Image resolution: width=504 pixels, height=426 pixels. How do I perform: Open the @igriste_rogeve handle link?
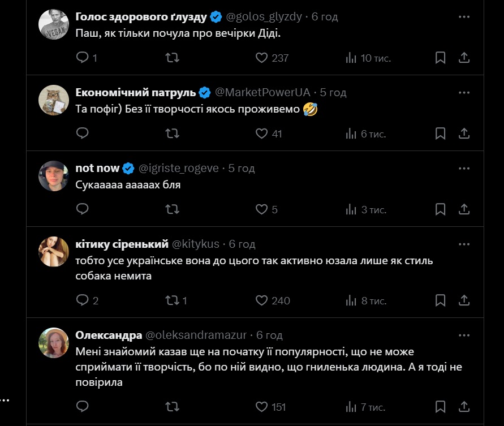click(179, 168)
